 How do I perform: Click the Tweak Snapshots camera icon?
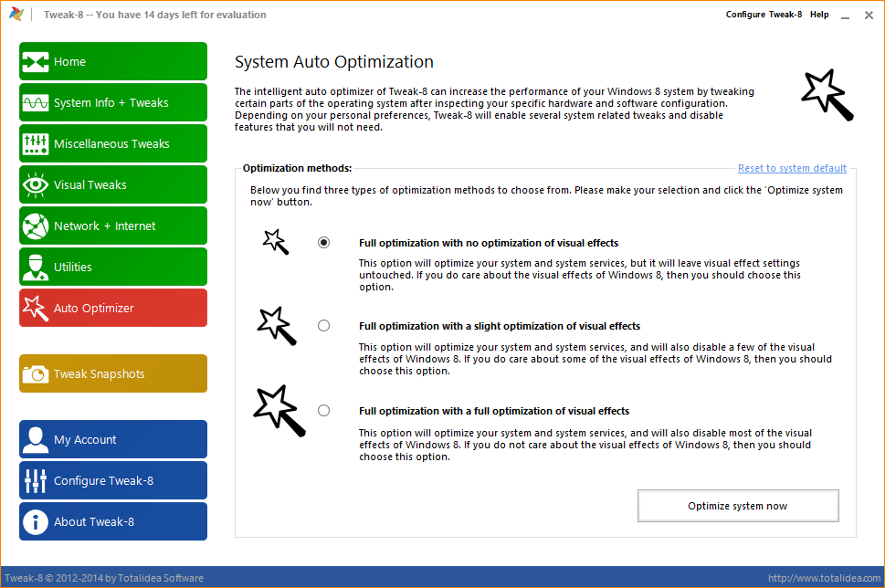[x=35, y=373]
